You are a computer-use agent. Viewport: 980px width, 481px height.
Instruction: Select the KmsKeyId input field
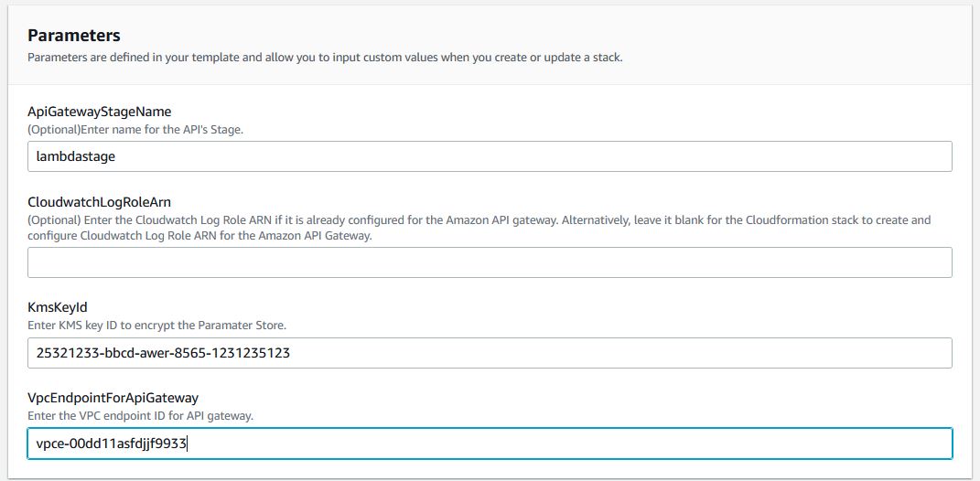(490, 353)
